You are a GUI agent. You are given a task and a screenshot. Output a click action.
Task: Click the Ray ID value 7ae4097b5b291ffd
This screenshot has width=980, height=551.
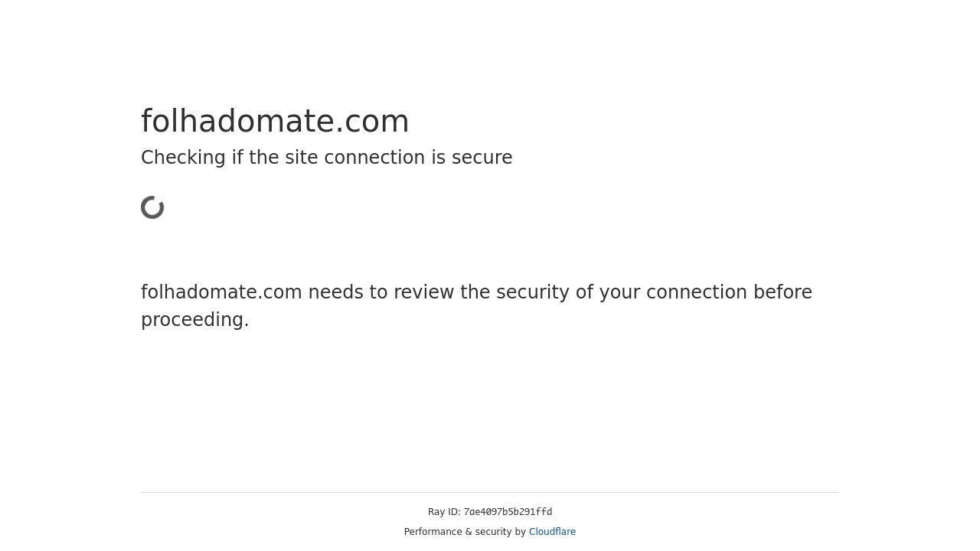click(508, 512)
